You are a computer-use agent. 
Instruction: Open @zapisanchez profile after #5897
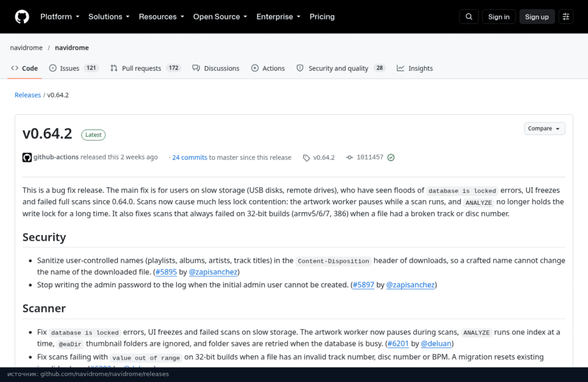(410, 284)
